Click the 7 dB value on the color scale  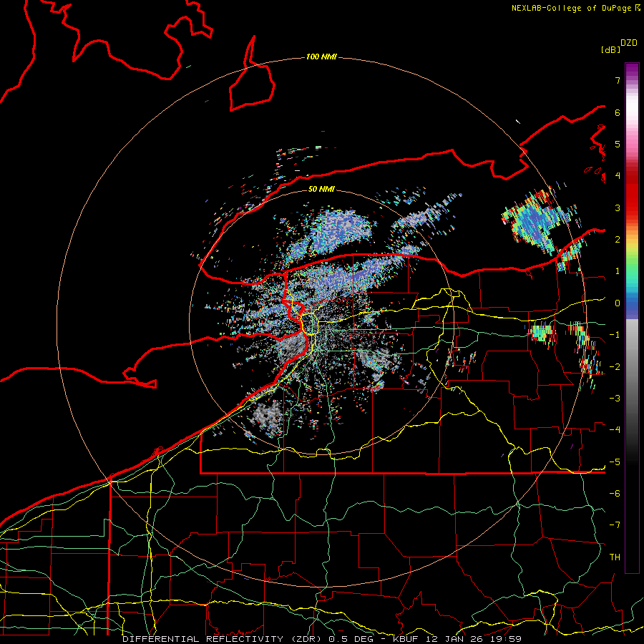[618, 80]
